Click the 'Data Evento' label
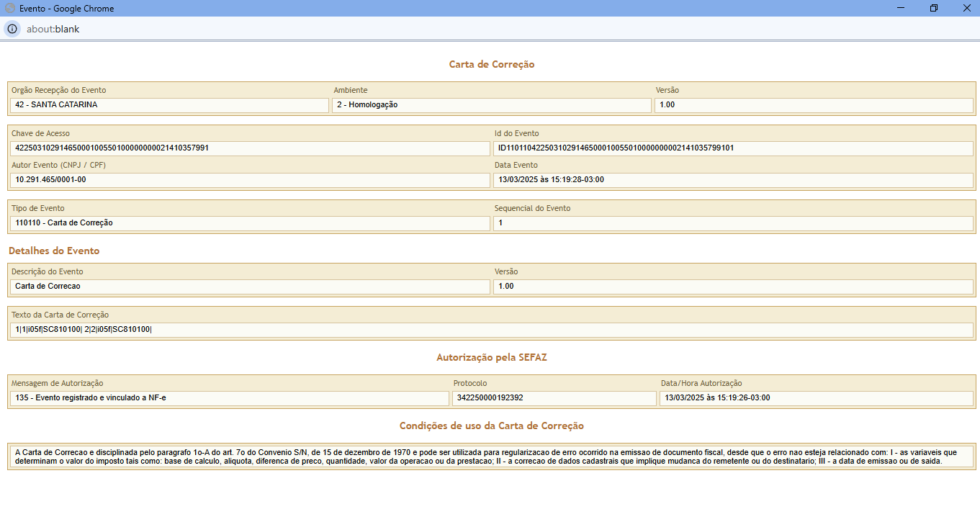The width and height of the screenshot is (980, 522). 516,166
